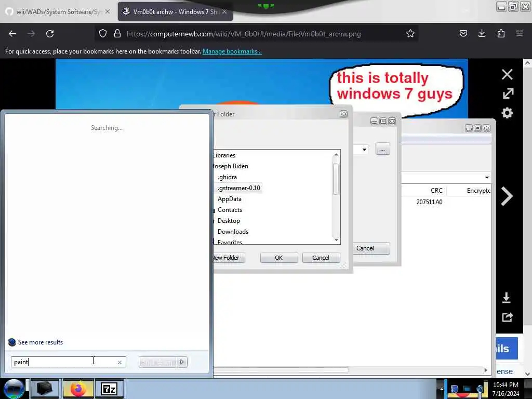Open the extensions puzzle icon

pyautogui.click(x=501, y=34)
